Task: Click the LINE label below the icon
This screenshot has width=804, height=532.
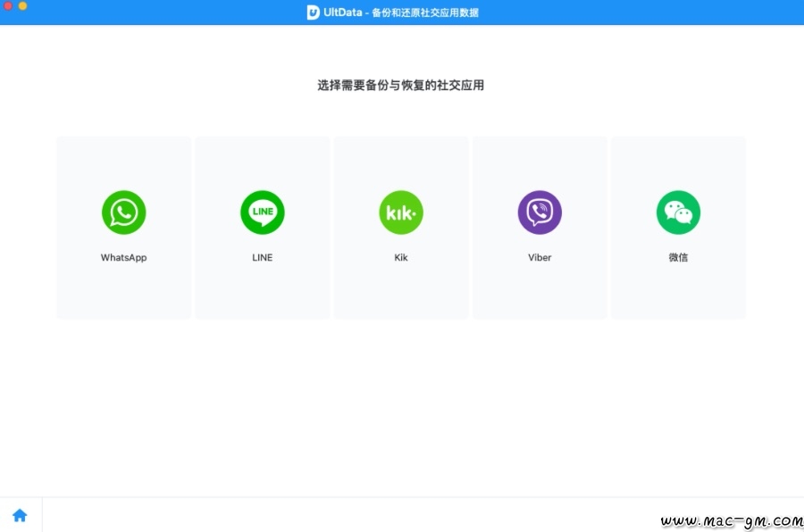Action: coord(263,257)
